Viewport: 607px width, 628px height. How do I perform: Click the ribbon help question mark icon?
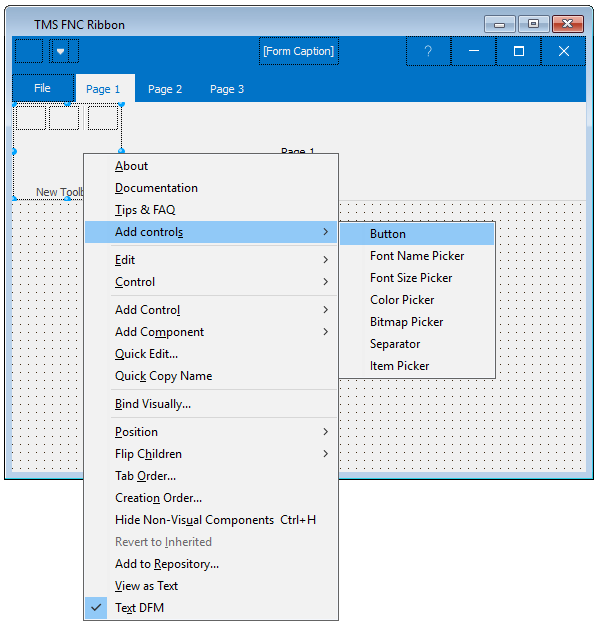coord(428,51)
